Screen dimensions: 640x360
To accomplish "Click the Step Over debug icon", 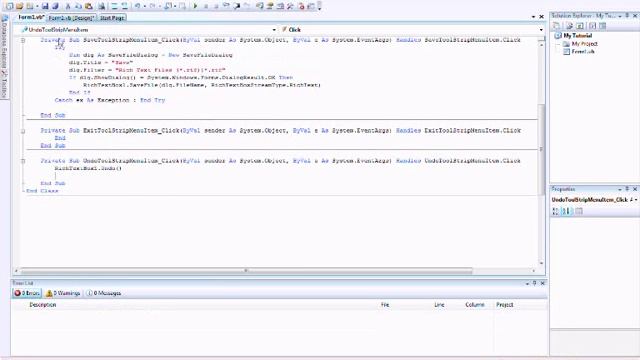I will click(236, 6).
